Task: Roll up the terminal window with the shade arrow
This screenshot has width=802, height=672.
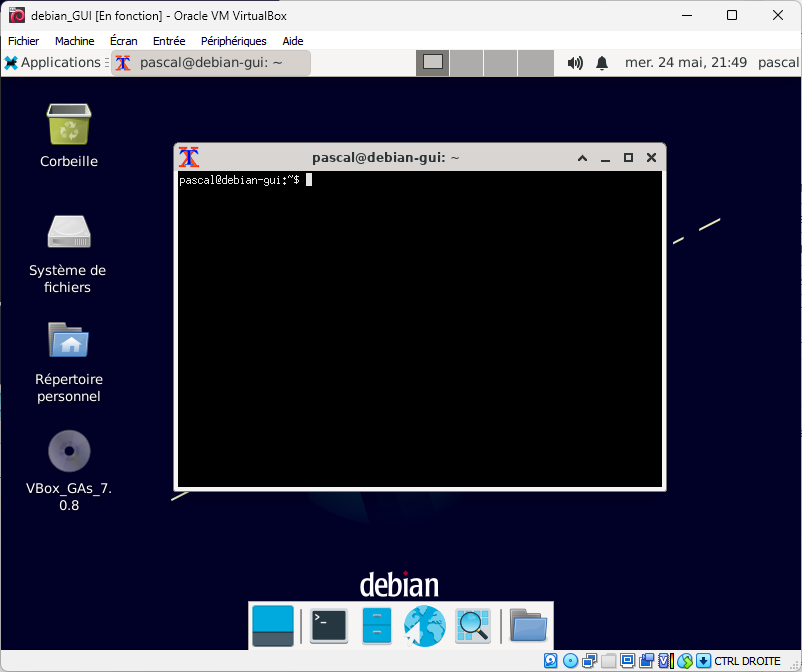Action: [x=582, y=158]
